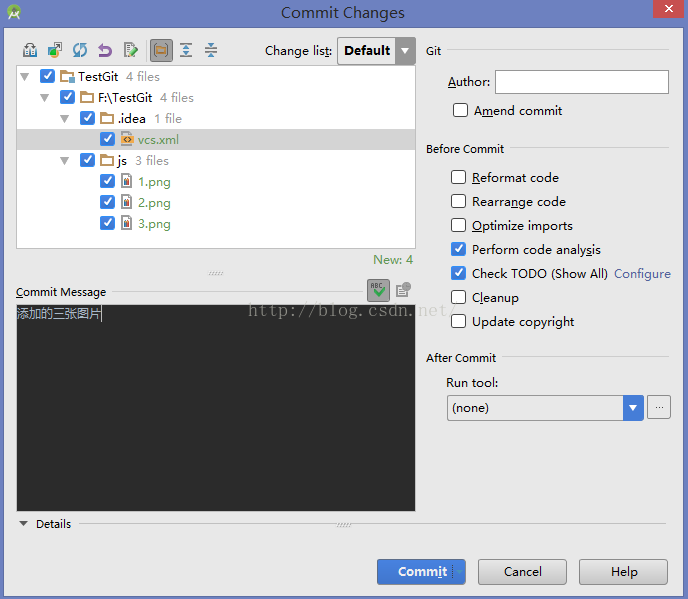Open Configure link for TODO
Viewport: 688px width, 599px height.
pyautogui.click(x=642, y=273)
